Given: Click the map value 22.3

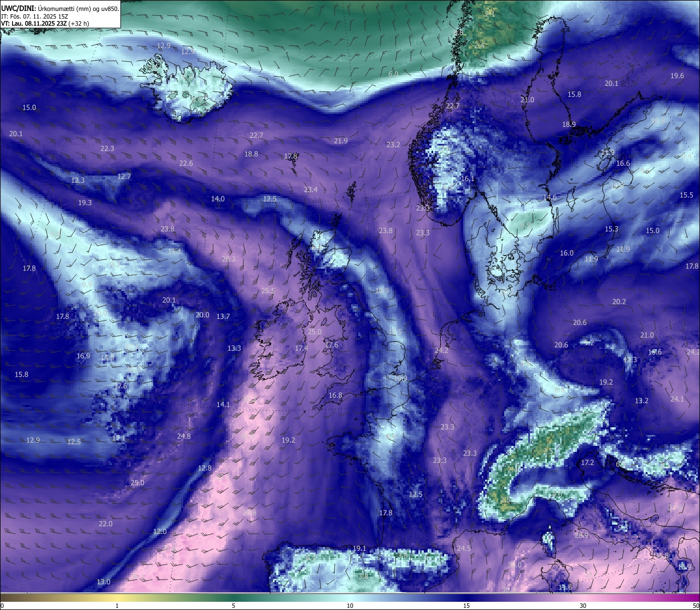Looking at the screenshot, I should [107, 148].
